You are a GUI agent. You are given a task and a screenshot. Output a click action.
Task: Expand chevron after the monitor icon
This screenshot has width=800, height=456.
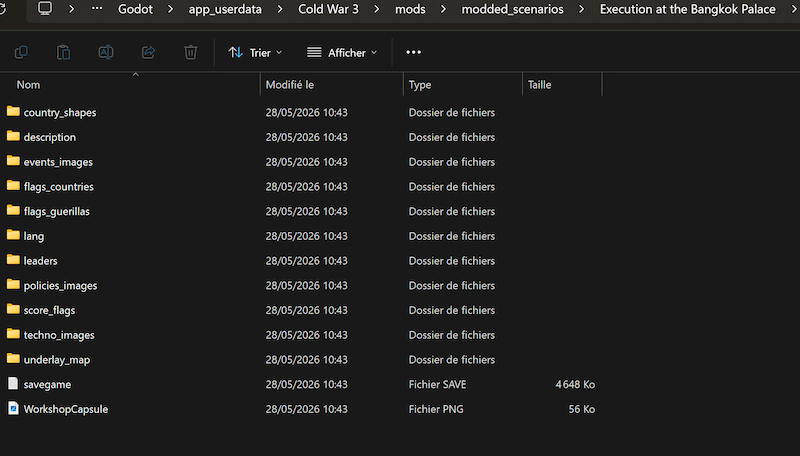pyautogui.click(x=71, y=9)
